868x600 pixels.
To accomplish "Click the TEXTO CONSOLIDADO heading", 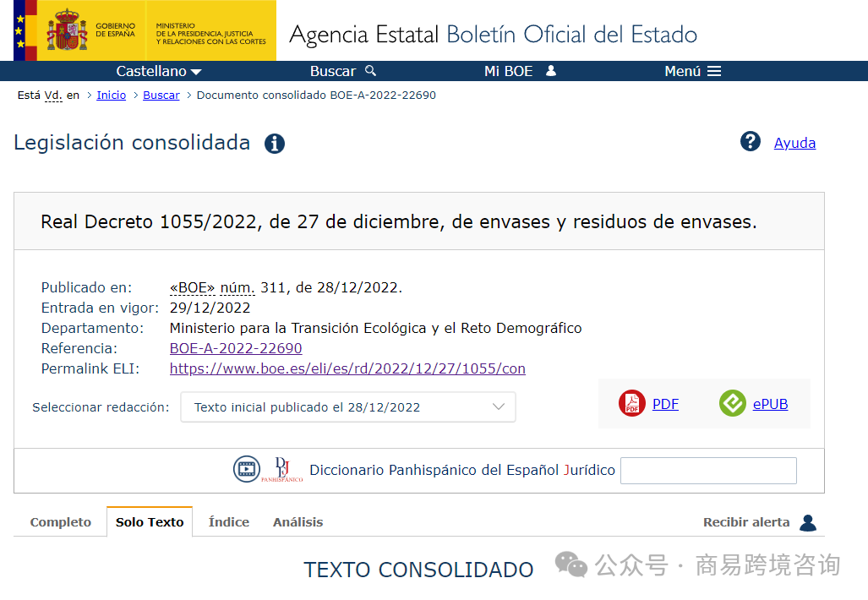I will [418, 570].
